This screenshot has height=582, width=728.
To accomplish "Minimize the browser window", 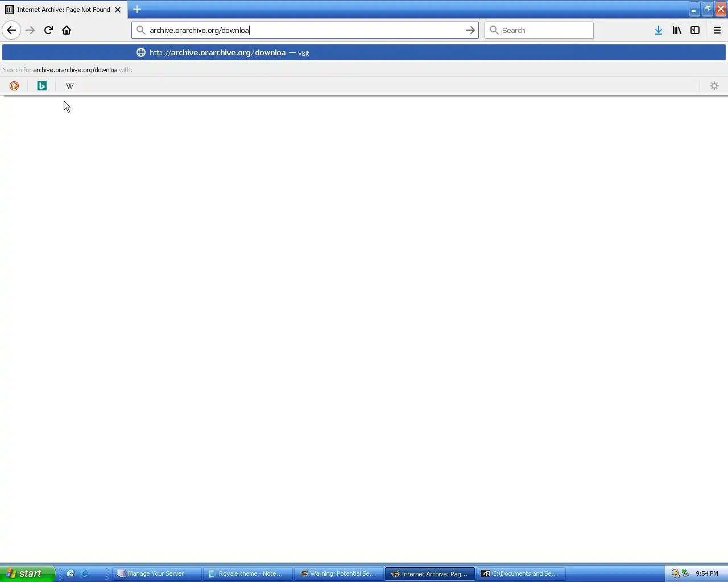I will click(x=694, y=9).
